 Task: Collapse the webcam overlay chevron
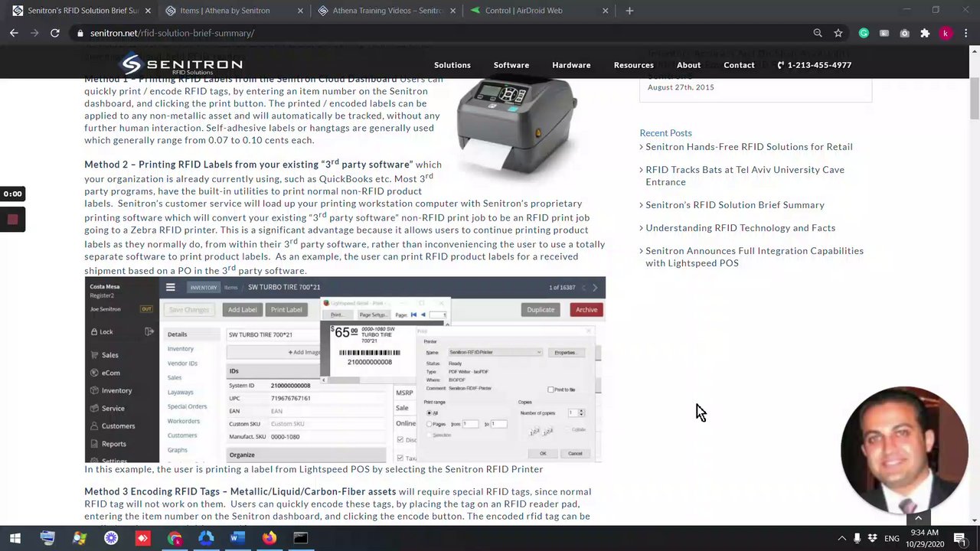point(918,518)
